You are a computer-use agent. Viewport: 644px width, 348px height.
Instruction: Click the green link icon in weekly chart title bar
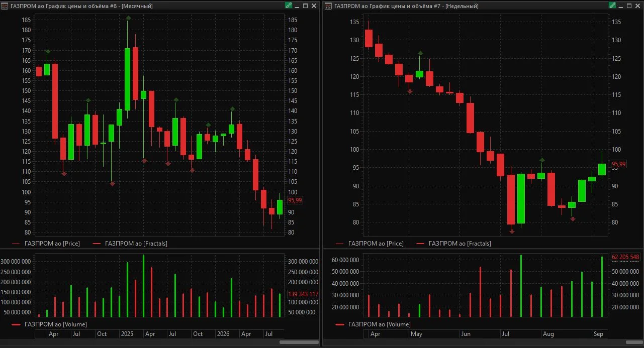tap(612, 6)
